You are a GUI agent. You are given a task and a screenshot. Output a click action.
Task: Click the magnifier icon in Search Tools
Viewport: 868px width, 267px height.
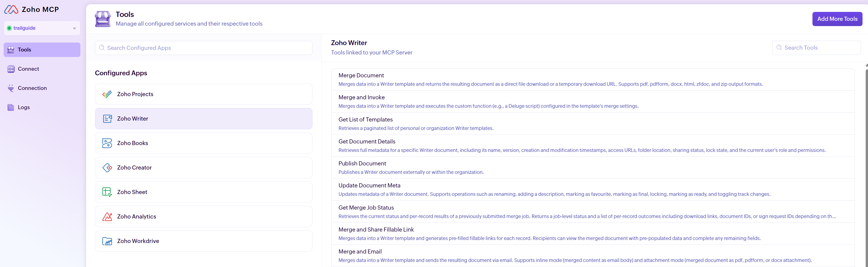click(x=779, y=48)
